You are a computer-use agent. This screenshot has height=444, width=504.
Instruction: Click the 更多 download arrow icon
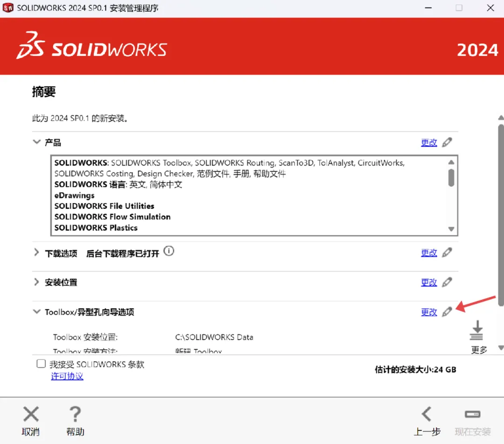(x=477, y=330)
